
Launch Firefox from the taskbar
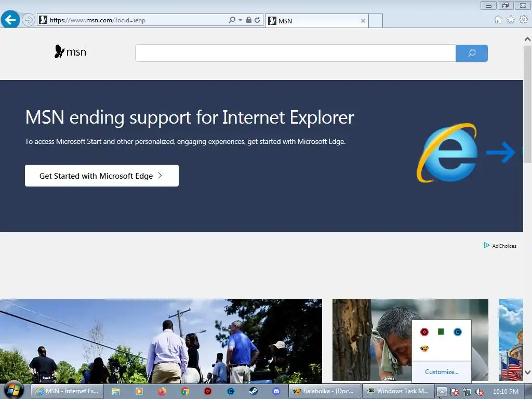tap(162, 392)
